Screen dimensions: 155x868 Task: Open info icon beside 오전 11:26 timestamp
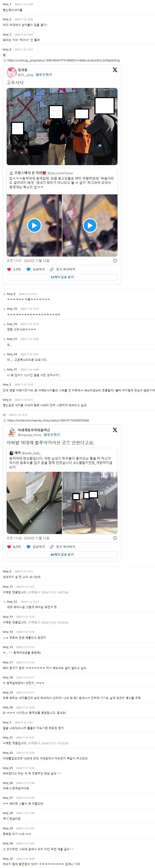coord(115,538)
